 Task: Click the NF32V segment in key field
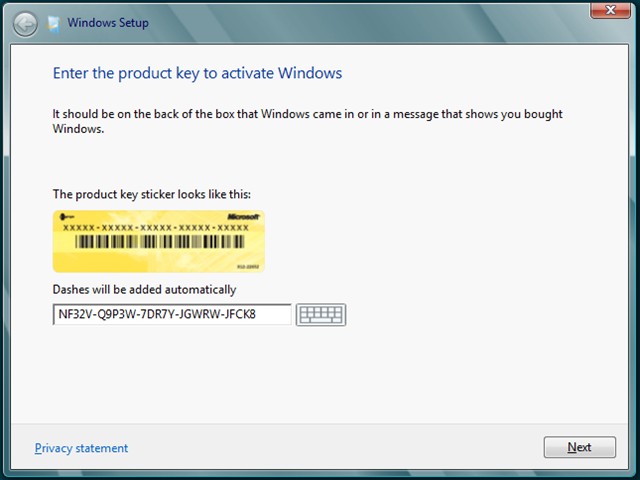pyautogui.click(x=74, y=315)
